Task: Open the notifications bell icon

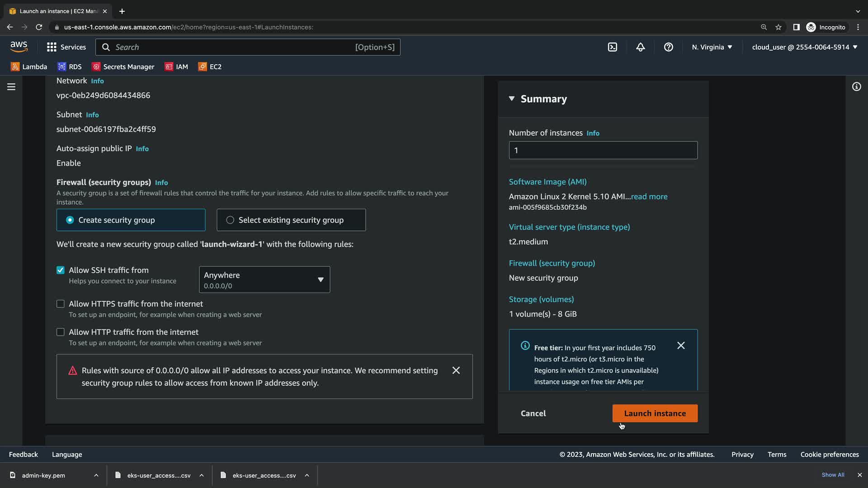Action: point(640,47)
